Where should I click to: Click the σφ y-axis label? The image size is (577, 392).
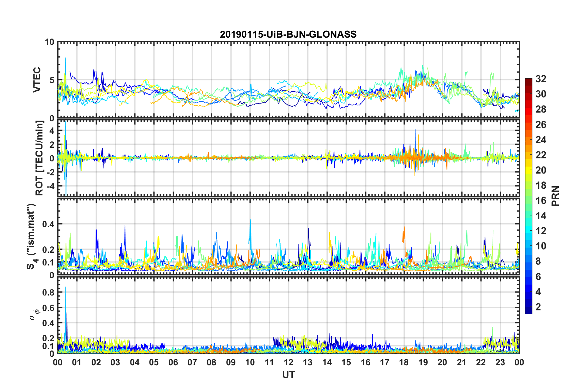point(34,315)
